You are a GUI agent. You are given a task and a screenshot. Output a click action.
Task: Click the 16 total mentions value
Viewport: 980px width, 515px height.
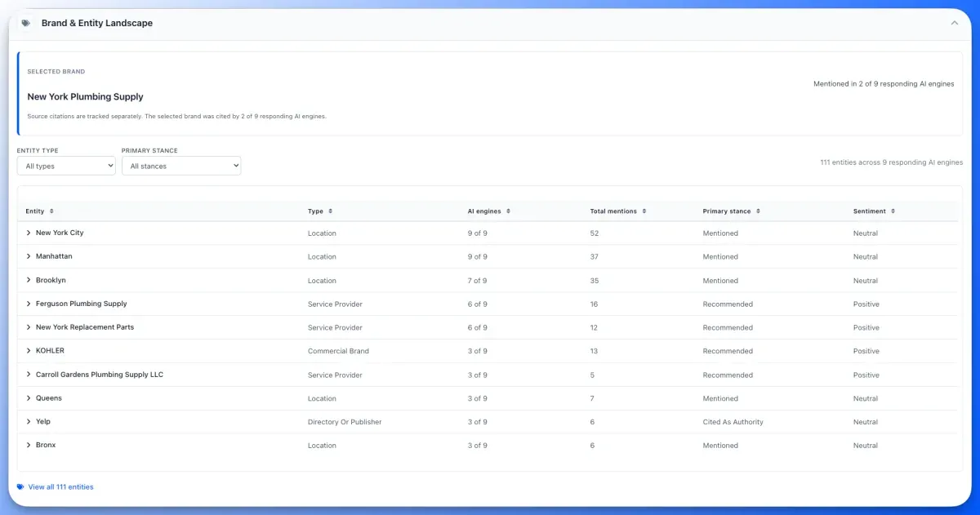tap(594, 304)
